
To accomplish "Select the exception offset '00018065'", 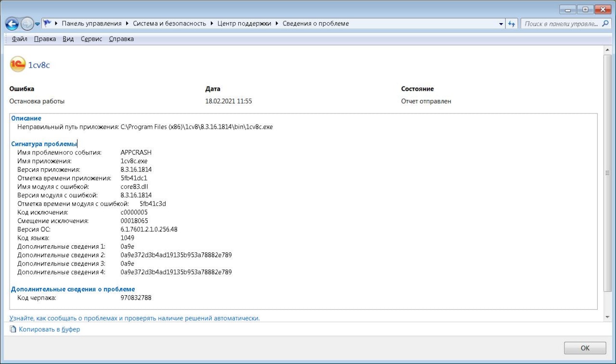I will click(135, 221).
